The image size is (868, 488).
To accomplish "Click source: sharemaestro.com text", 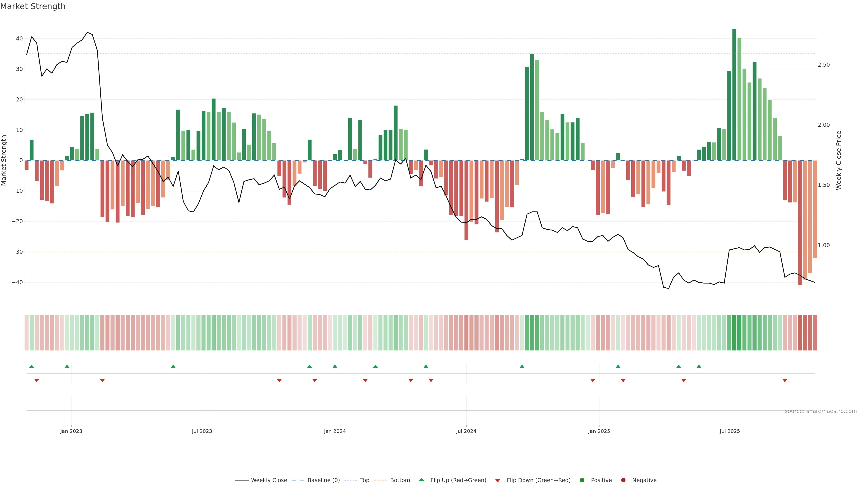I will pyautogui.click(x=821, y=411).
